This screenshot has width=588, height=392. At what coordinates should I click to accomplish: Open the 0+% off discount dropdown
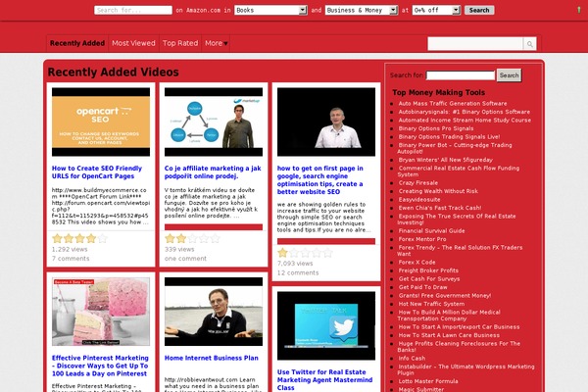(436, 10)
